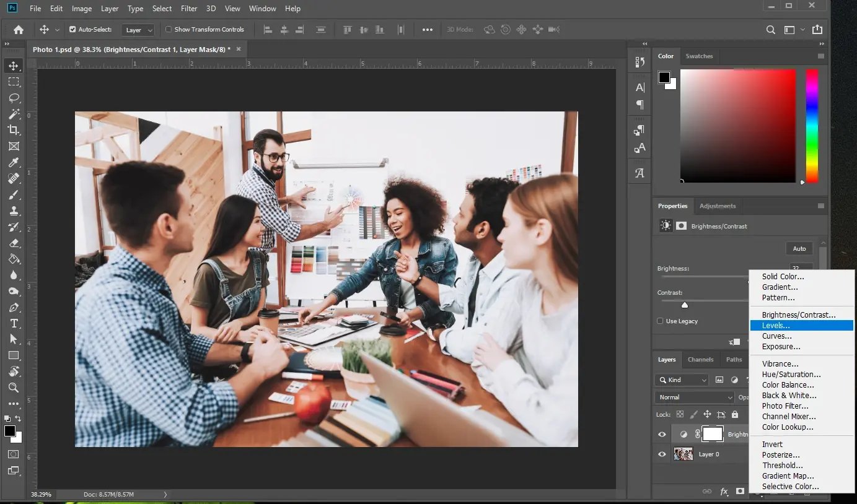857x504 pixels.
Task: Click the foreground color swatch in toolbar
Action: pyautogui.click(x=9, y=431)
